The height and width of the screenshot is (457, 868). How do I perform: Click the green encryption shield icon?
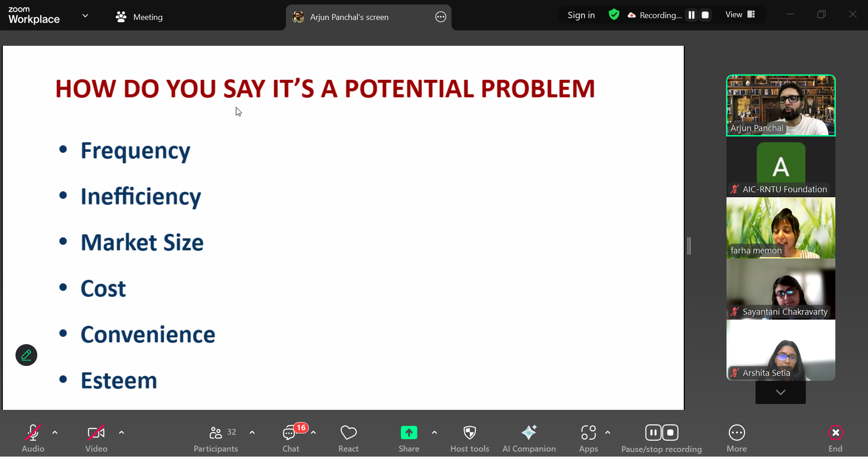pos(614,15)
